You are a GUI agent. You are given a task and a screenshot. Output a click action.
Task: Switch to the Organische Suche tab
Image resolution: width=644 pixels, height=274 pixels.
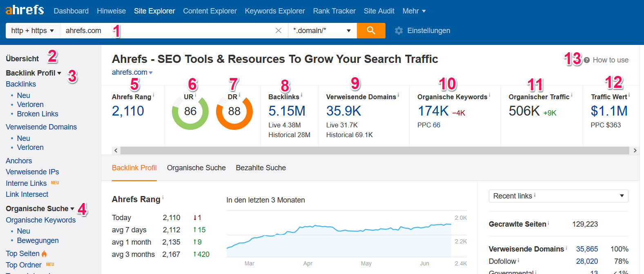click(196, 168)
